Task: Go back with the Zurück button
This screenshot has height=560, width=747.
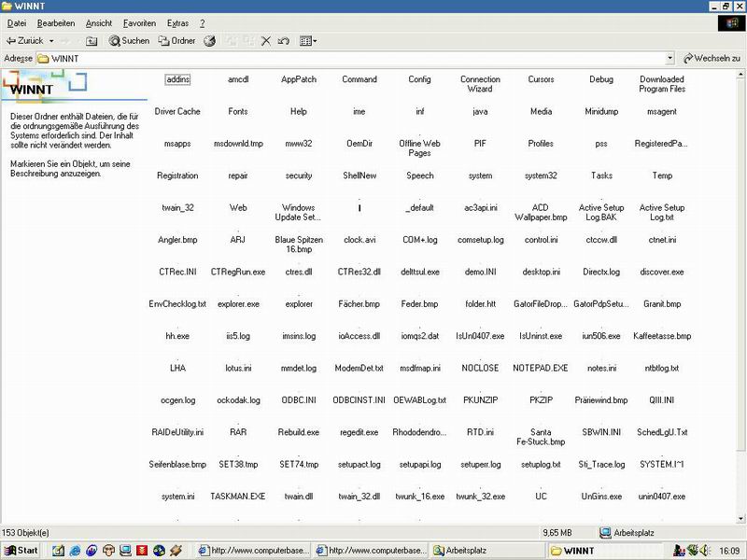Action: (24, 41)
